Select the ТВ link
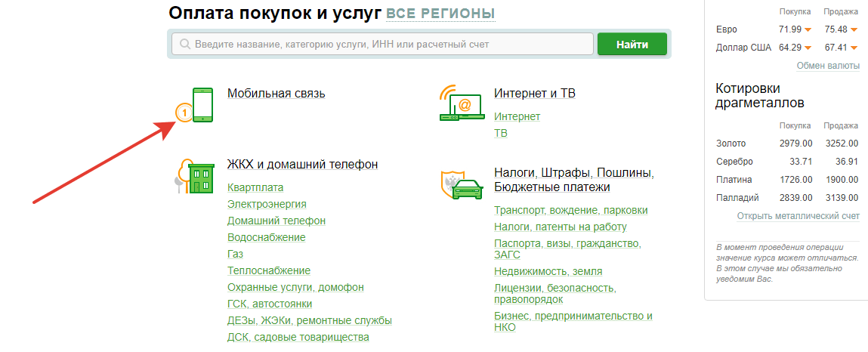 click(501, 133)
